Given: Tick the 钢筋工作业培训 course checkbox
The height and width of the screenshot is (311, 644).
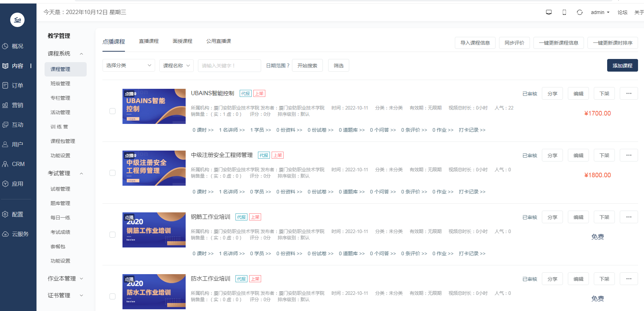Looking at the screenshot, I should tap(112, 235).
